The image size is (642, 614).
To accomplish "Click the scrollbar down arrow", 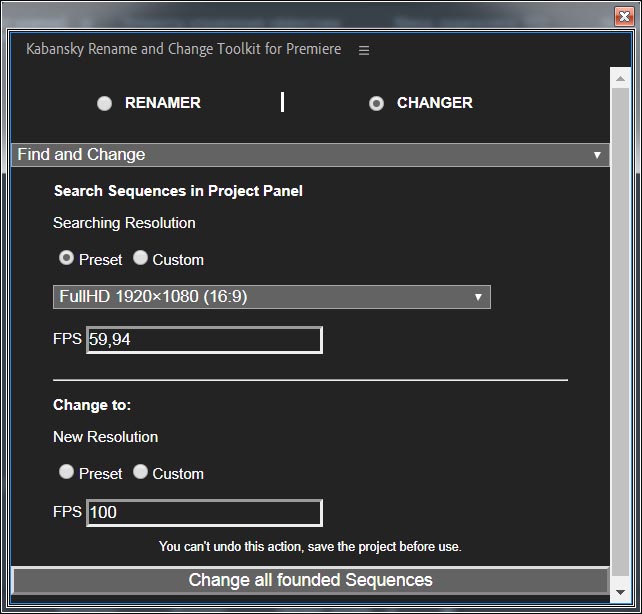I will tap(620, 592).
